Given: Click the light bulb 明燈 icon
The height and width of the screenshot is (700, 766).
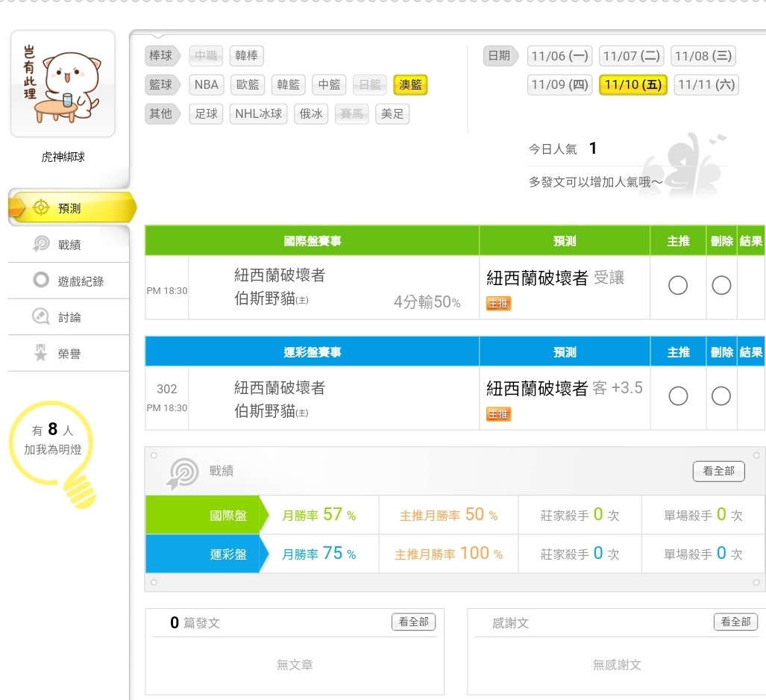Looking at the screenshot, I should (x=51, y=454).
